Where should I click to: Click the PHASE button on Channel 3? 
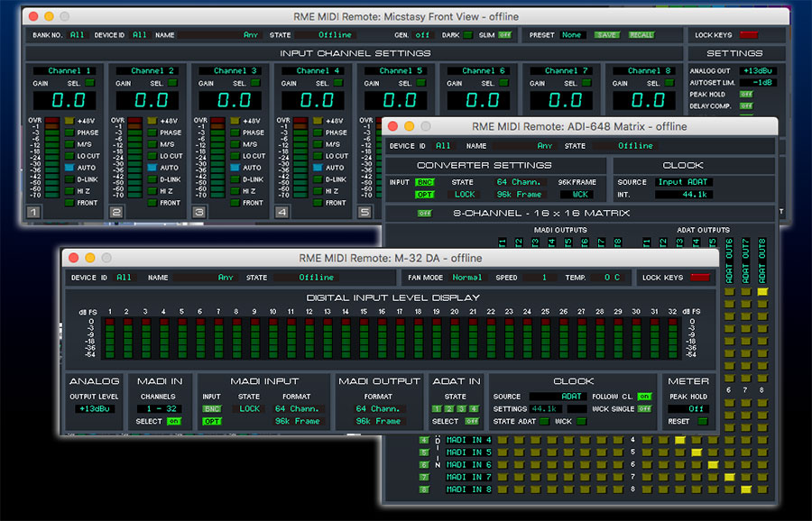235,133
